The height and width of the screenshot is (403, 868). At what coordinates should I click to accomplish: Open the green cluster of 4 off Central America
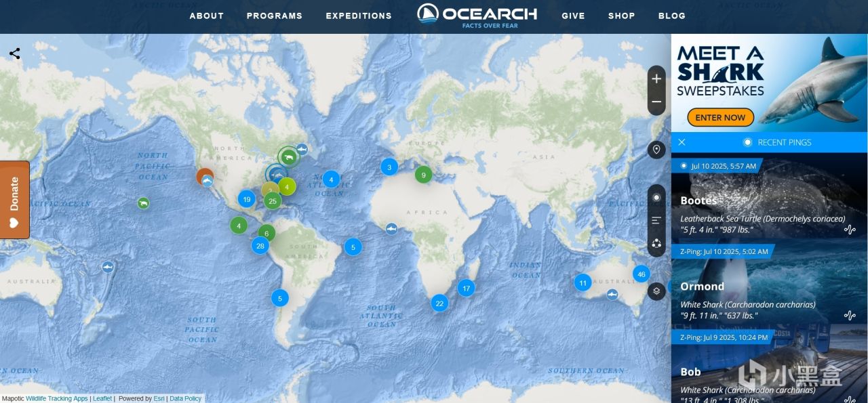point(239,226)
